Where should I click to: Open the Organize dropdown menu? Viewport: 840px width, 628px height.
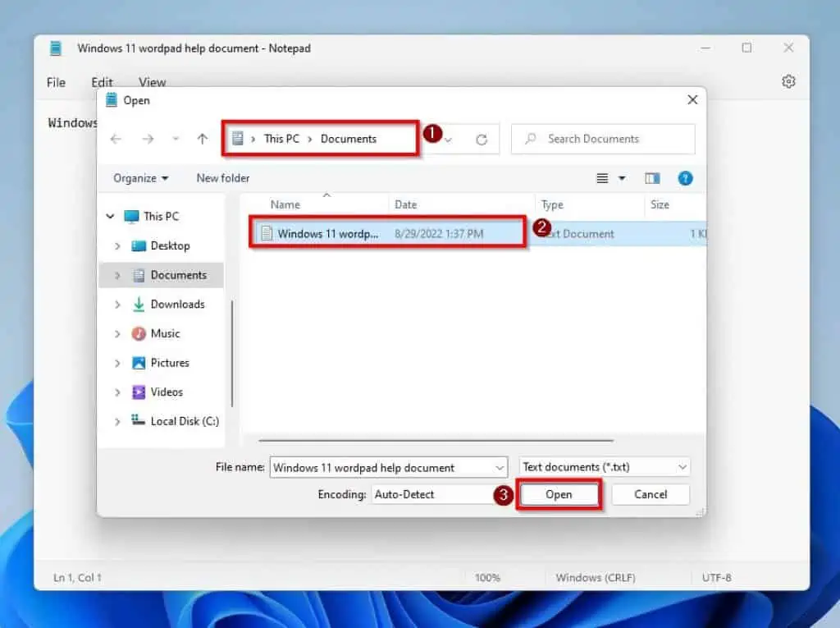tap(140, 178)
